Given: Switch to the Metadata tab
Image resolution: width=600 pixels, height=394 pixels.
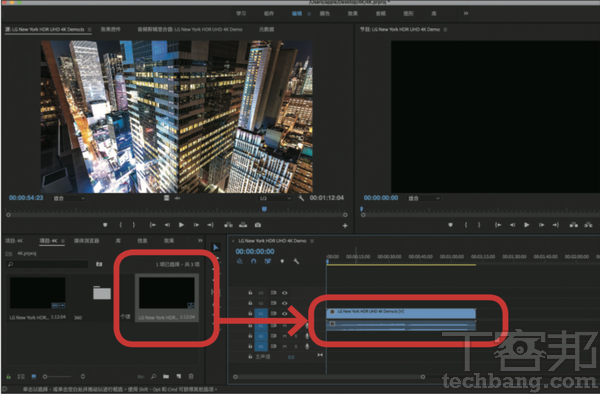Looking at the screenshot, I should click(x=266, y=29).
